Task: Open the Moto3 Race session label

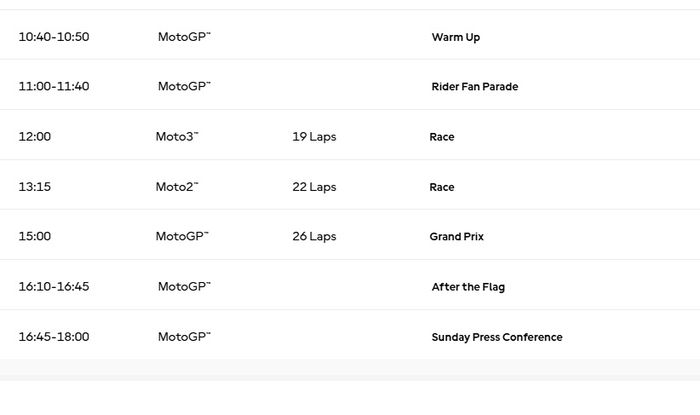Action: (441, 137)
